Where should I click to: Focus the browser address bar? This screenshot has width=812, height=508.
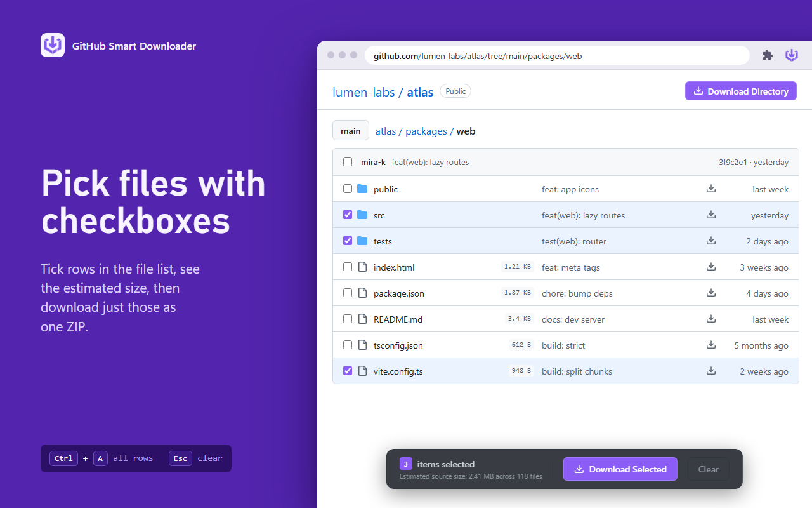click(x=557, y=56)
